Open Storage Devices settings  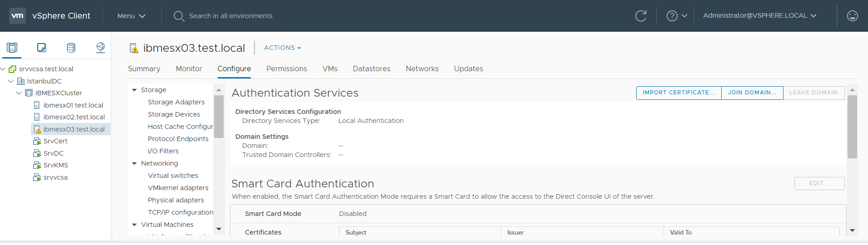coord(174,114)
